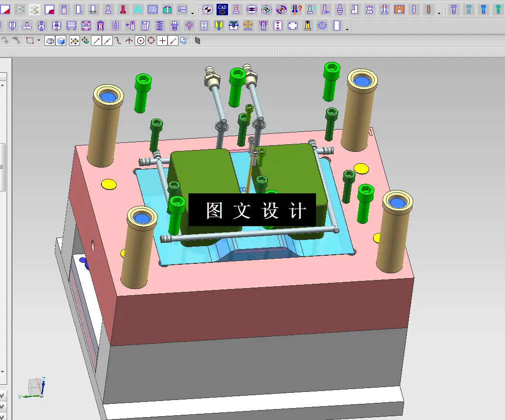Select the hatch pattern tool icon
The width and height of the screenshot is (505, 420).
coord(153,8)
